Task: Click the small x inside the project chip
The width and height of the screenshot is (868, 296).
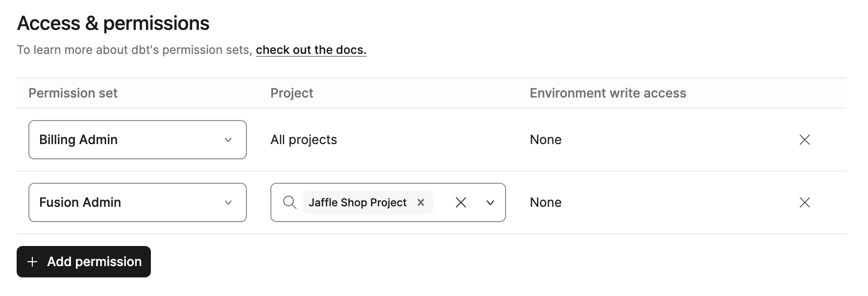Action: pyautogui.click(x=420, y=202)
